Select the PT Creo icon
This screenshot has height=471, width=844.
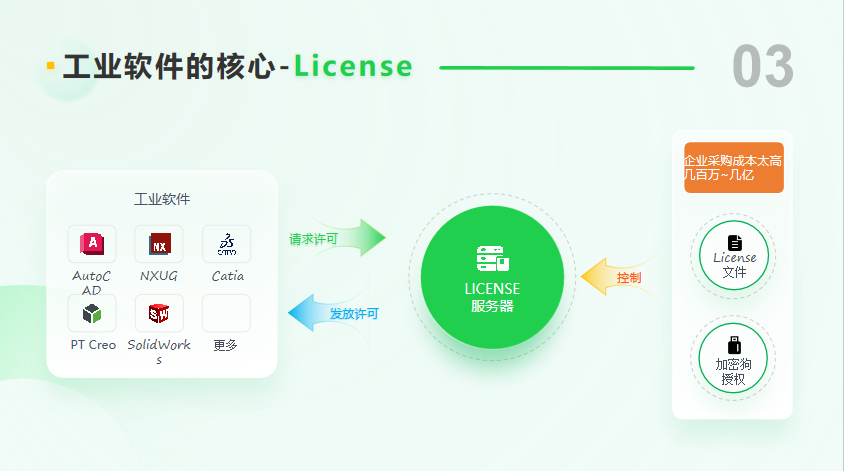click(x=92, y=313)
